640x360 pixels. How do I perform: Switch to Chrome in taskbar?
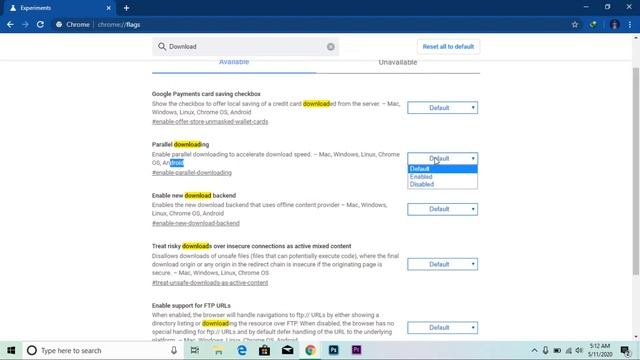tap(311, 350)
